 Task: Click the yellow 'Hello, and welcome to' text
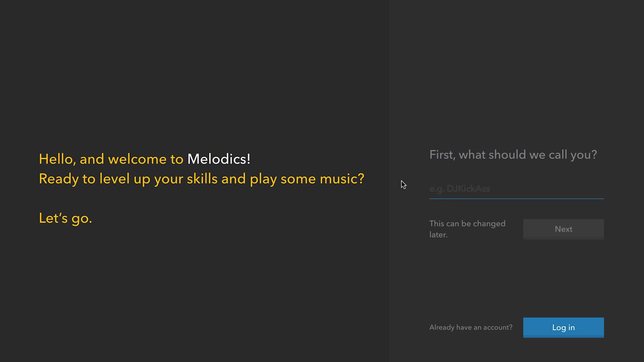(x=111, y=159)
